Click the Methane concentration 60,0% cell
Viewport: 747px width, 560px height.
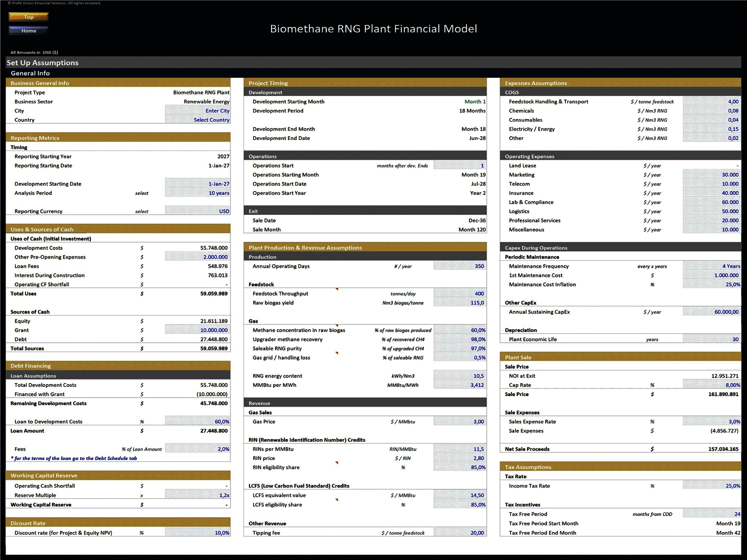[x=460, y=330]
